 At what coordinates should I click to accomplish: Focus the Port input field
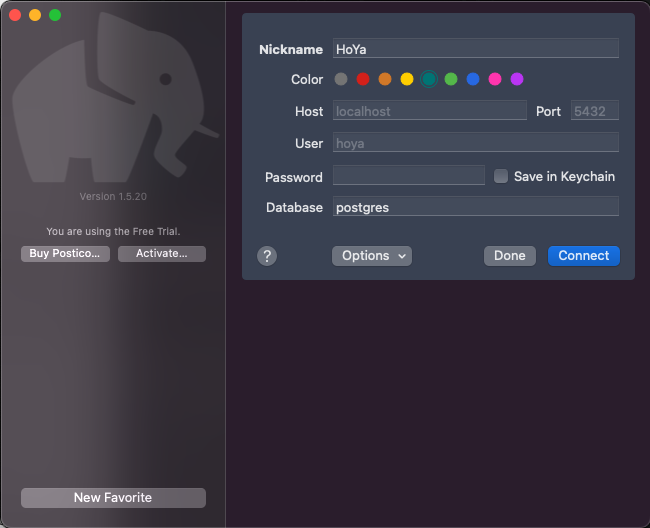594,110
